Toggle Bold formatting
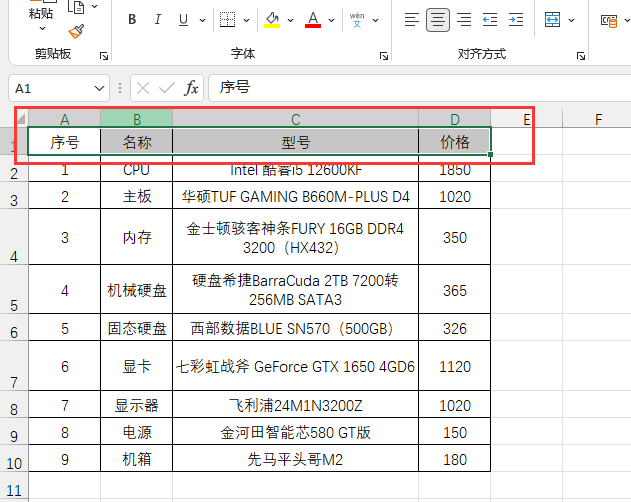Viewport: 631px width, 502px height. click(132, 19)
